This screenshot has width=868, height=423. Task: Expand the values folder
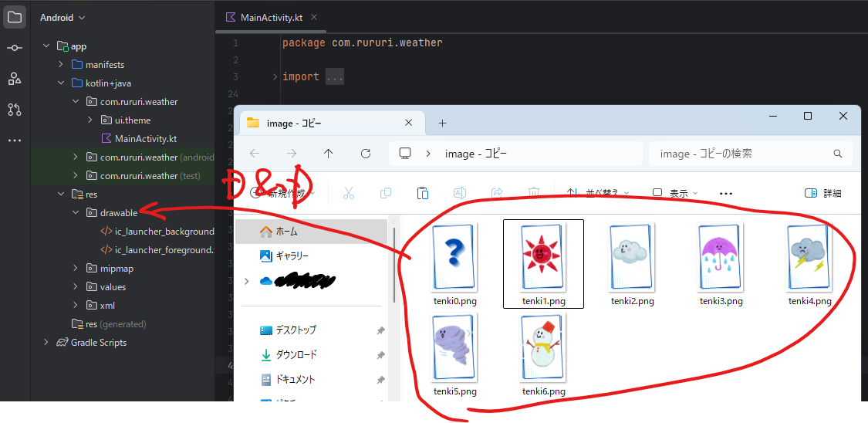coord(76,287)
